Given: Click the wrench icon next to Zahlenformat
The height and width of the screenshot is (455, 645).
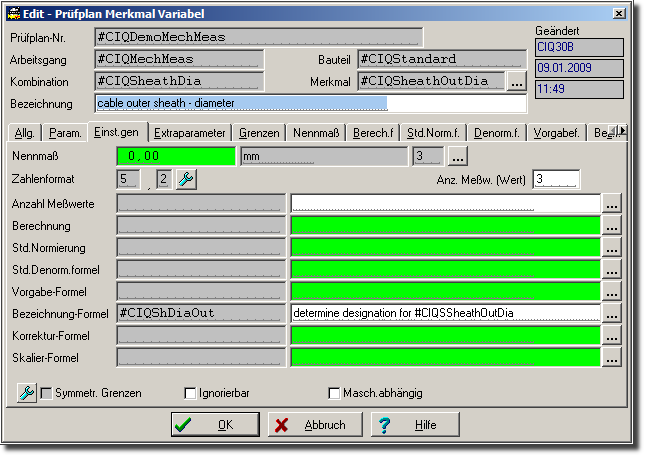Looking at the screenshot, I should coord(186,179).
